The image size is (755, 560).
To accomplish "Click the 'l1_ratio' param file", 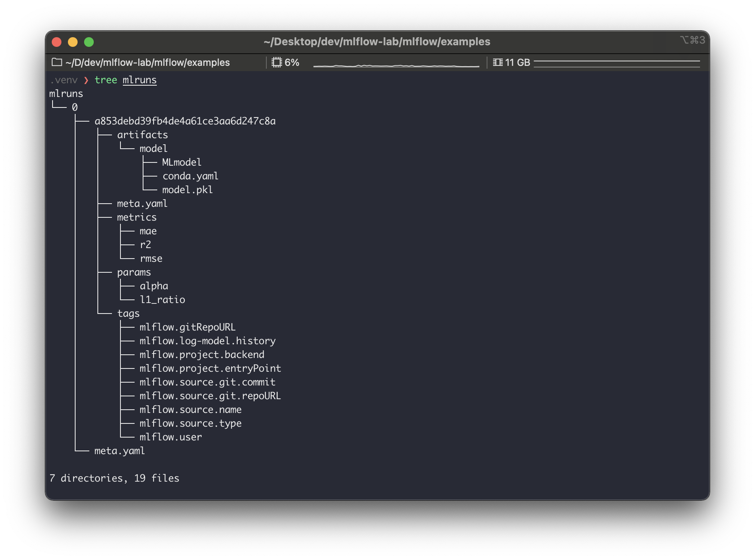I will 162,300.
